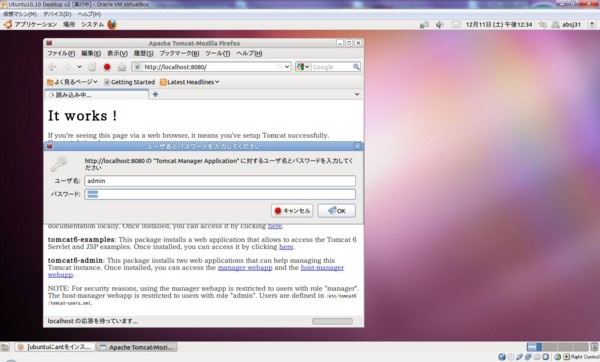The image size is (600, 362).
Task: Confirm login with the OK button
Action: 337,210
